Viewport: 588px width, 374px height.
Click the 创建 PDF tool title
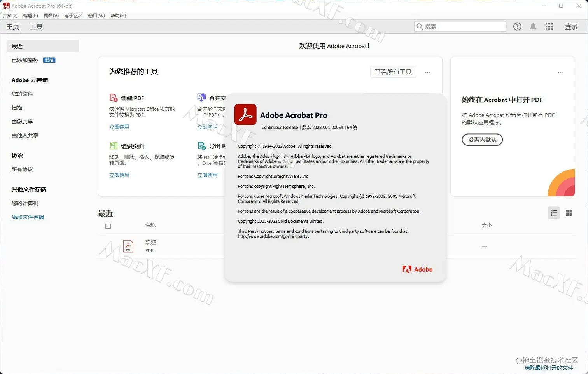tap(132, 98)
